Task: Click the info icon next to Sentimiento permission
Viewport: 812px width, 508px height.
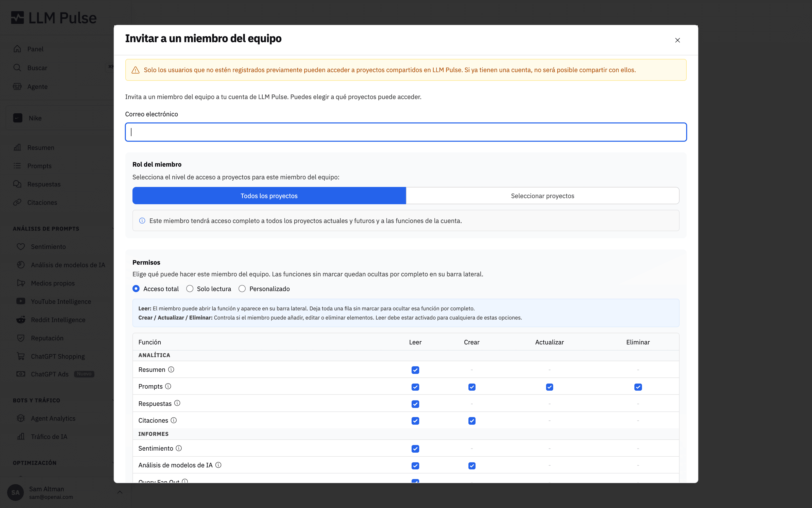Action: click(x=179, y=448)
